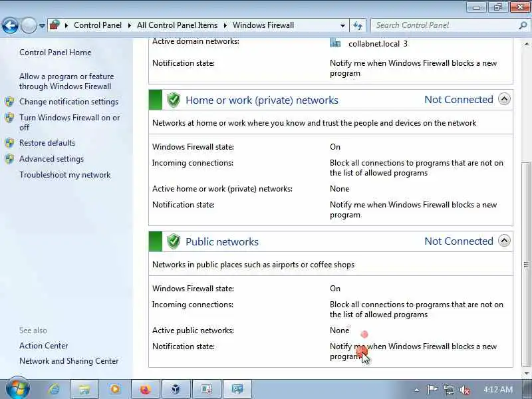
Task: Go back with the blue Back arrow
Action: 10,25
